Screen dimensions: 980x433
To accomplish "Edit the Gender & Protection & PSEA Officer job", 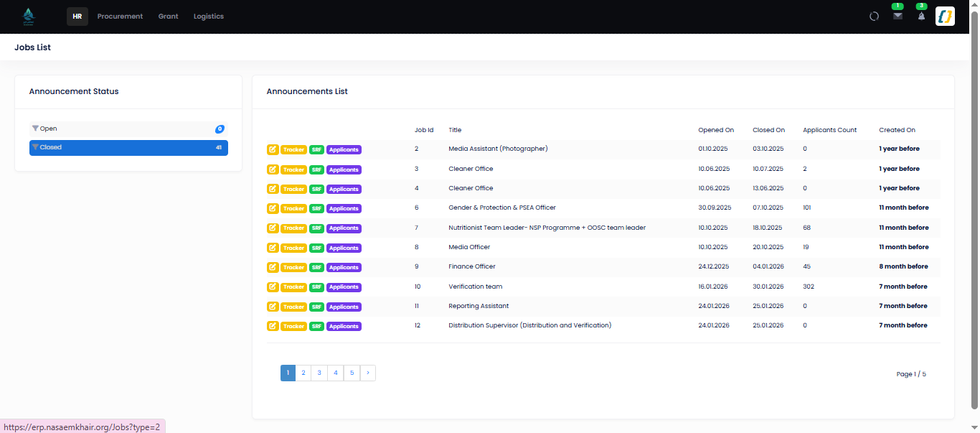I will [273, 208].
